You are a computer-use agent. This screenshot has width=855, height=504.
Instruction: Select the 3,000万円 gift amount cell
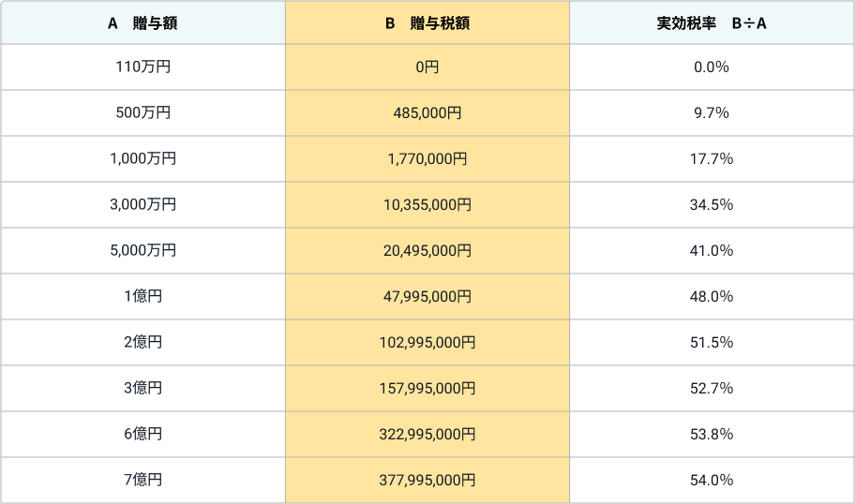pyautogui.click(x=142, y=204)
